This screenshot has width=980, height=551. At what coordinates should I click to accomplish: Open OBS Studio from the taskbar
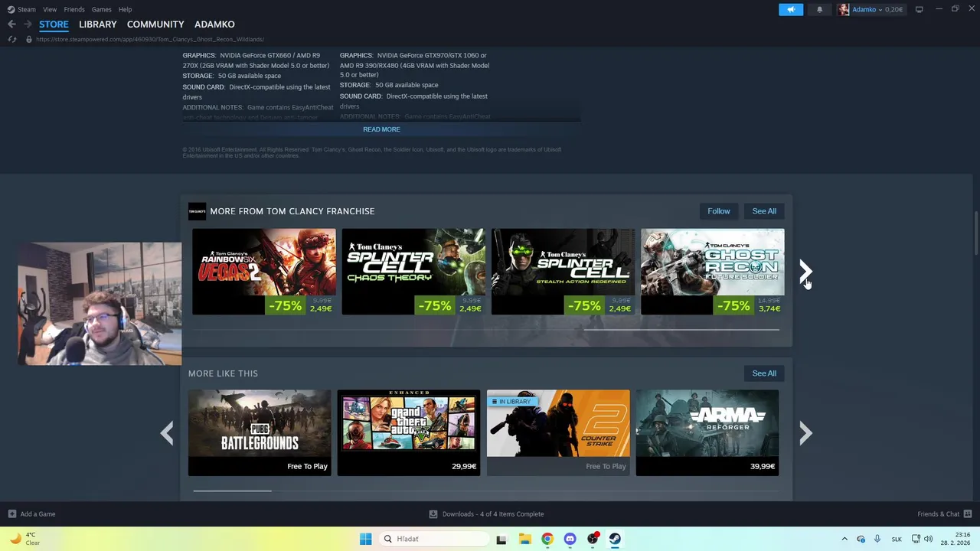(593, 539)
